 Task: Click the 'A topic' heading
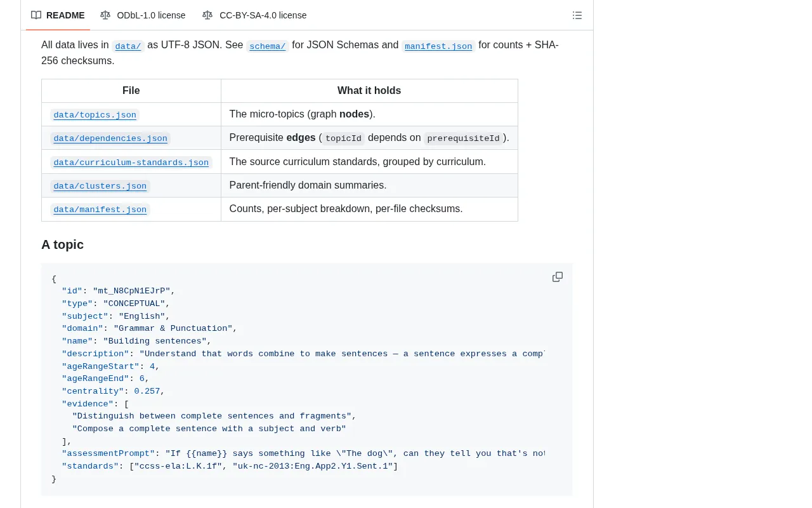click(x=62, y=244)
